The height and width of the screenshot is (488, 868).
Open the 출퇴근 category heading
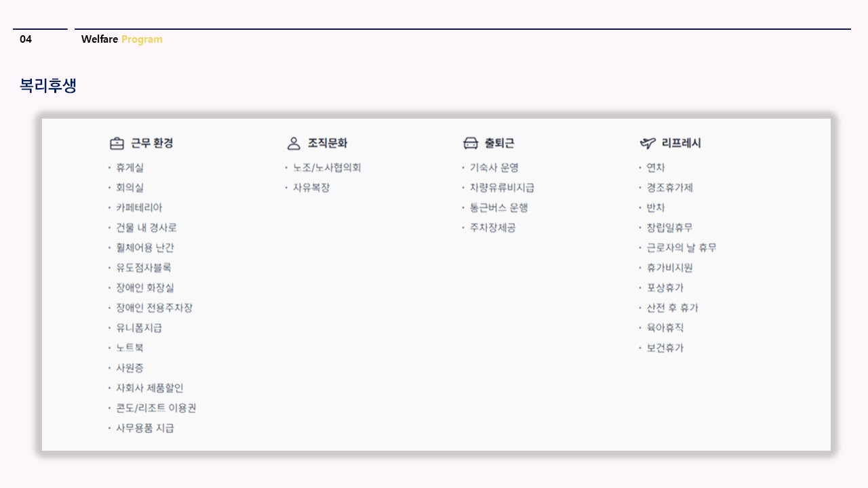pyautogui.click(x=499, y=143)
